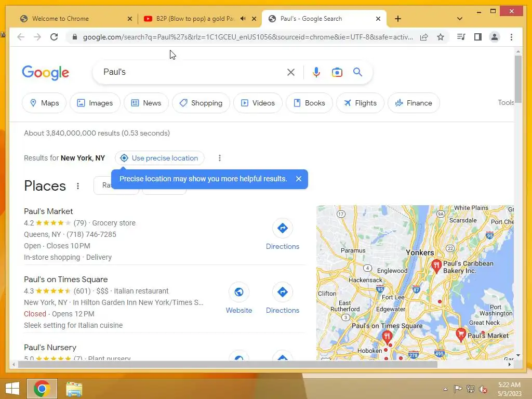The height and width of the screenshot is (399, 532).
Task: Close the Paul's Google Search tab
Action: point(378,19)
